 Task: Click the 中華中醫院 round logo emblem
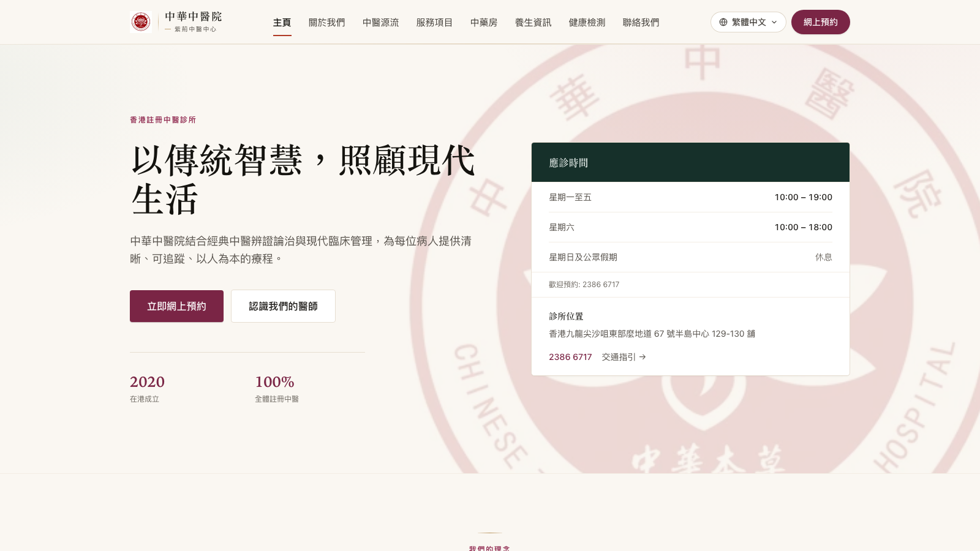[141, 22]
